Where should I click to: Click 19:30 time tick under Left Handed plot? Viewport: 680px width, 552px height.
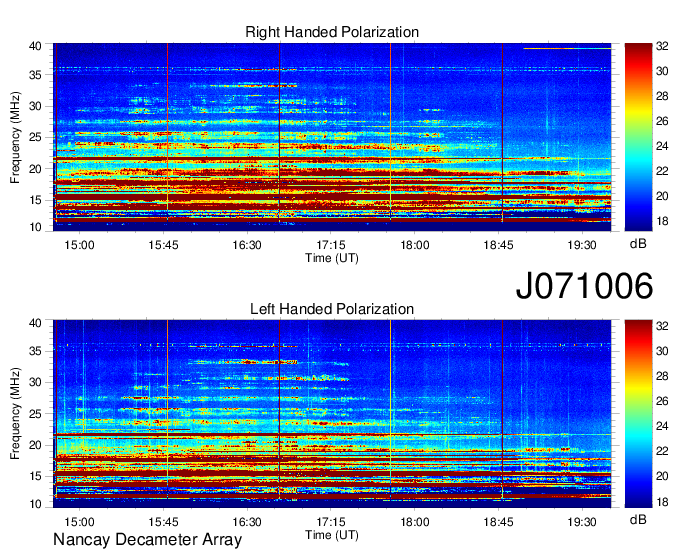[x=582, y=522]
